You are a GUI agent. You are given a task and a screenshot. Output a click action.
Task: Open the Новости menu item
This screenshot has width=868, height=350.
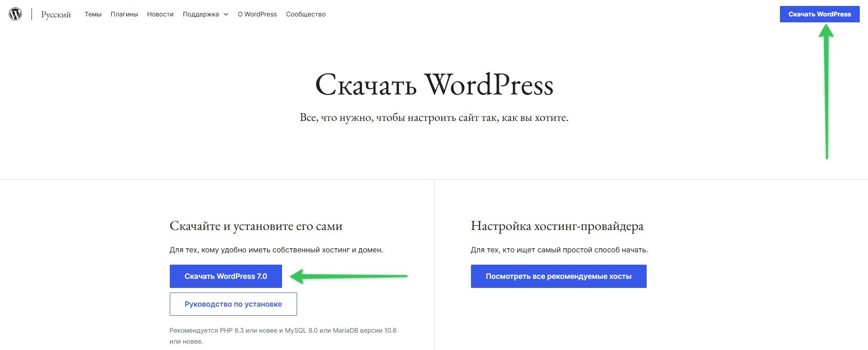pos(160,14)
